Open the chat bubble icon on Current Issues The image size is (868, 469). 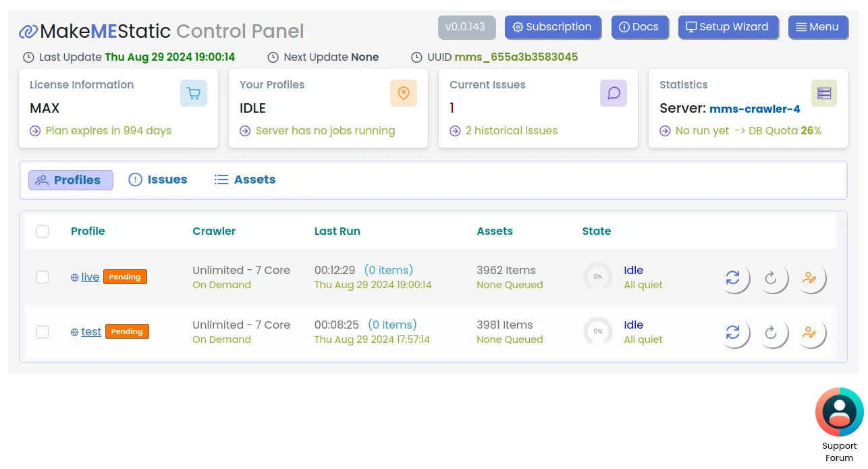(614, 93)
